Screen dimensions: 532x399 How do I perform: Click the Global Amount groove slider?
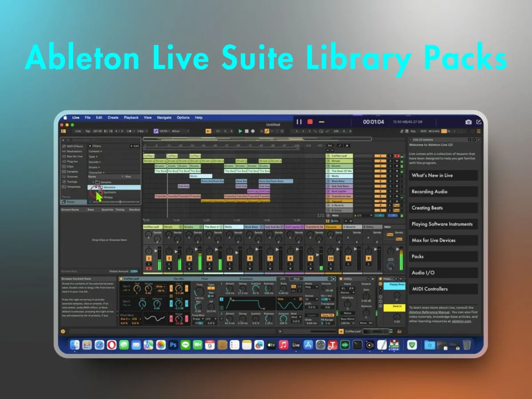click(x=134, y=271)
